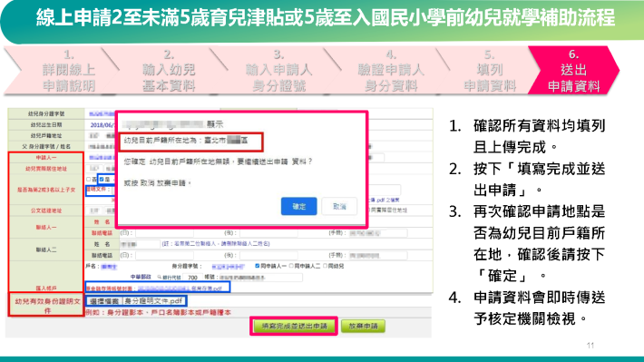Click the 帳號 account number field
Screen dimensions: 644x362
(x=260, y=278)
